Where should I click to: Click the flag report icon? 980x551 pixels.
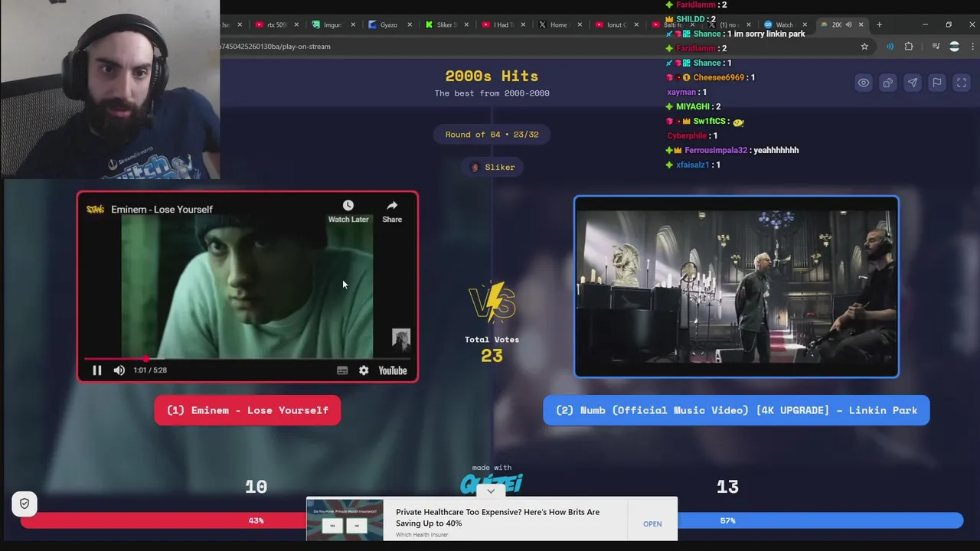point(936,83)
